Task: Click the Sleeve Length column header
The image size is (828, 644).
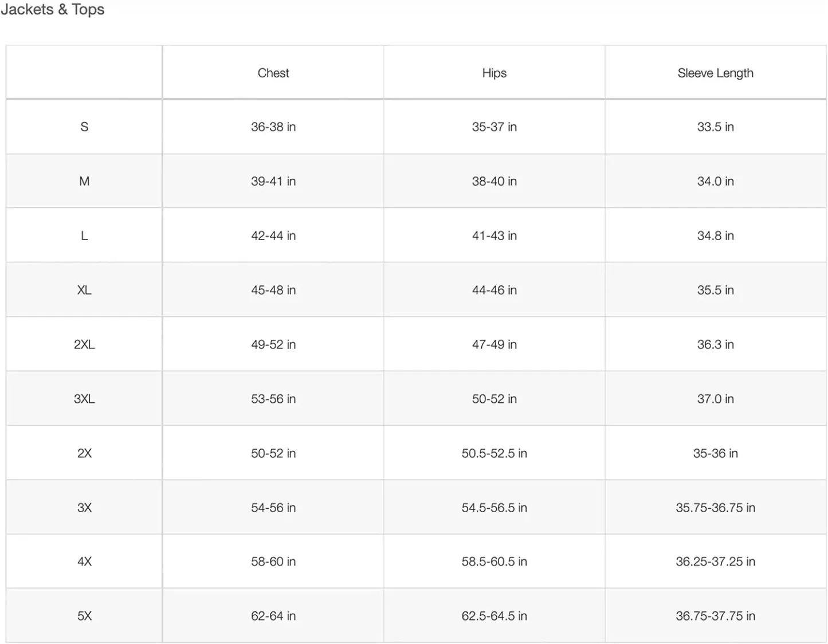Action: pyautogui.click(x=715, y=73)
